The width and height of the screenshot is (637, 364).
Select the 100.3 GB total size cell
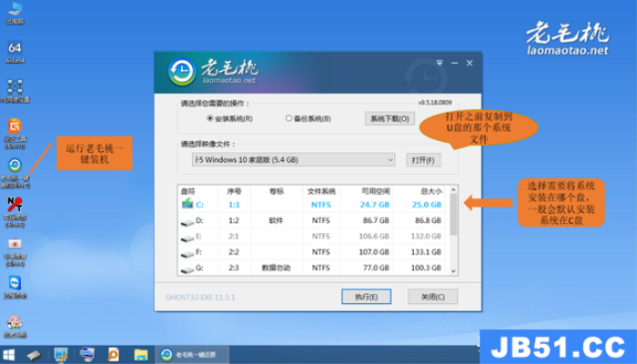[426, 268]
